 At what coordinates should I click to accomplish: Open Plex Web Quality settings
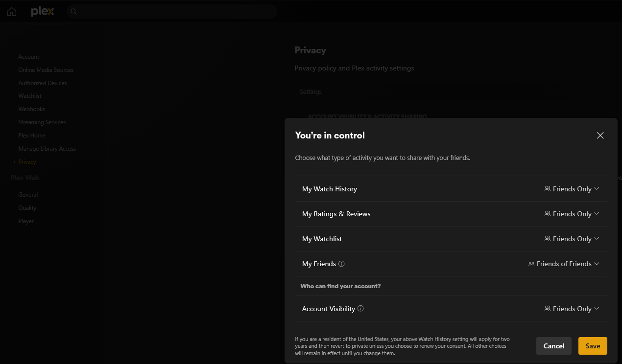pos(27,208)
